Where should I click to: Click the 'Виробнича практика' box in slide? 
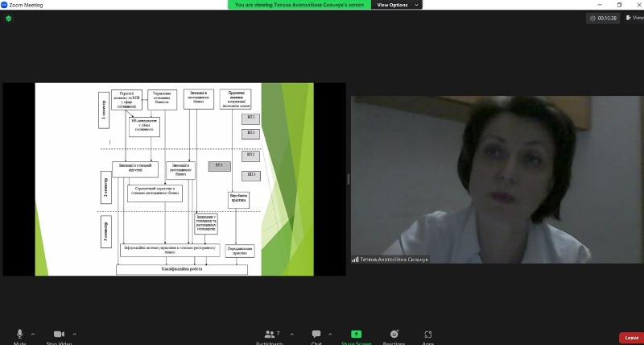pos(238,200)
